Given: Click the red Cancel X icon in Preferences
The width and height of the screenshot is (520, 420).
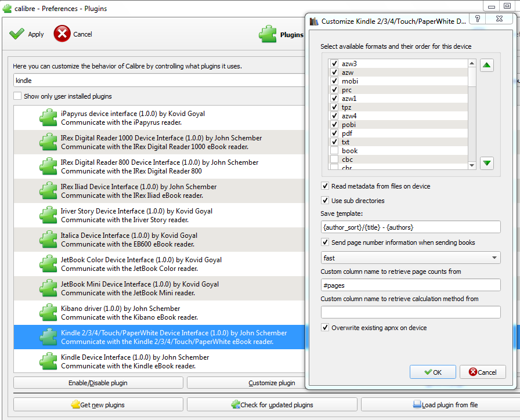Looking at the screenshot, I should (62, 34).
